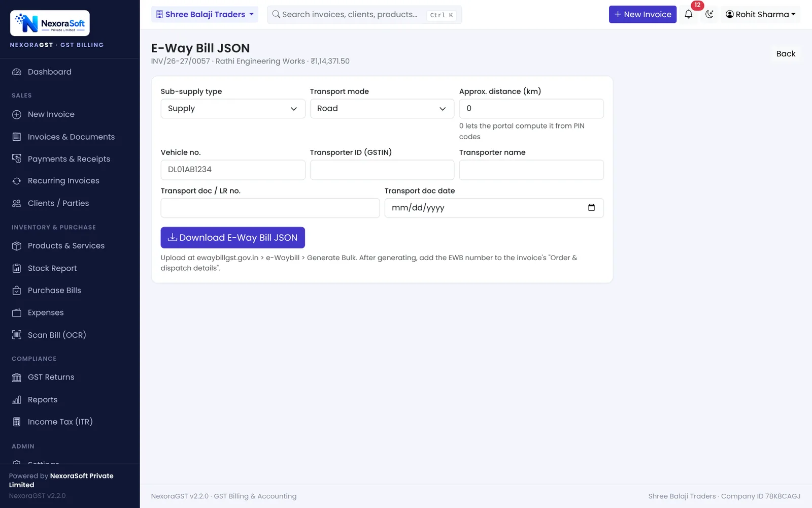This screenshot has width=812, height=508.
Task: Click the Approx. distance (km) field
Action: click(x=531, y=109)
